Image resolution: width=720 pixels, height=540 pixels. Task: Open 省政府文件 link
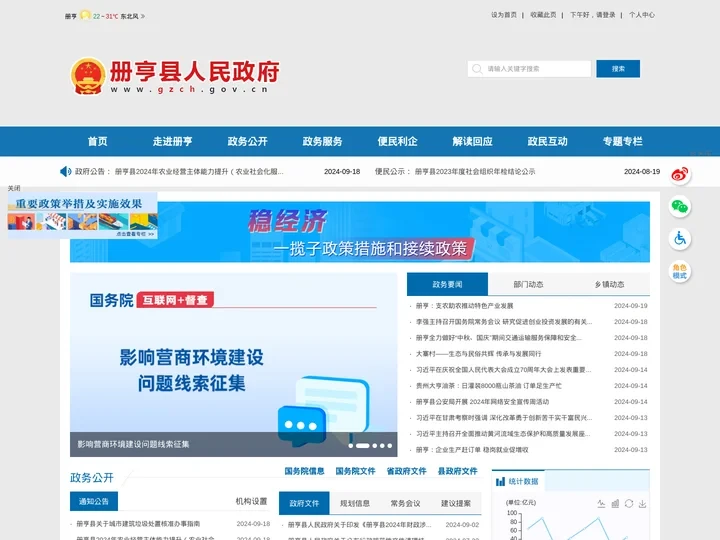click(406, 471)
